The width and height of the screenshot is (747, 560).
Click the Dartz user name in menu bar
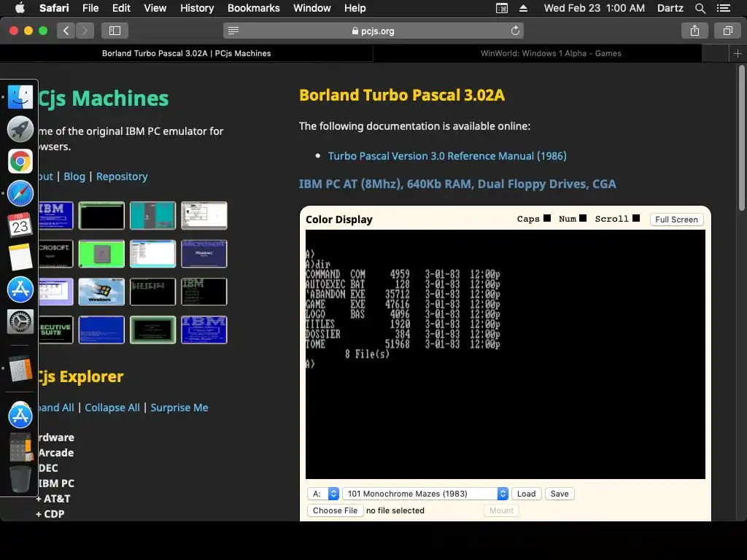[x=670, y=8]
